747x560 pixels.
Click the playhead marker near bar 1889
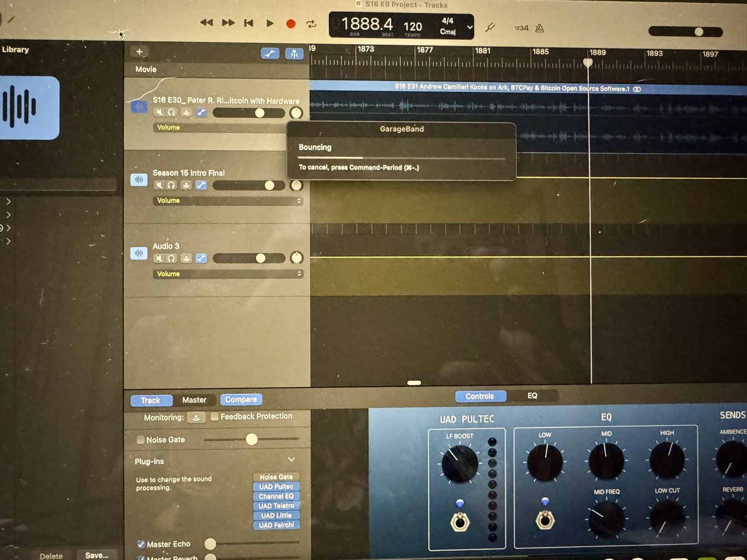tap(588, 63)
